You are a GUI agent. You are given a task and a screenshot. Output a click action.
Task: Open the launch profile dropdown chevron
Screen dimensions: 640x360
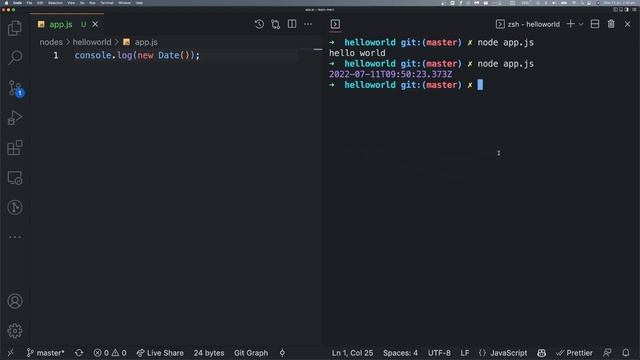pos(581,24)
